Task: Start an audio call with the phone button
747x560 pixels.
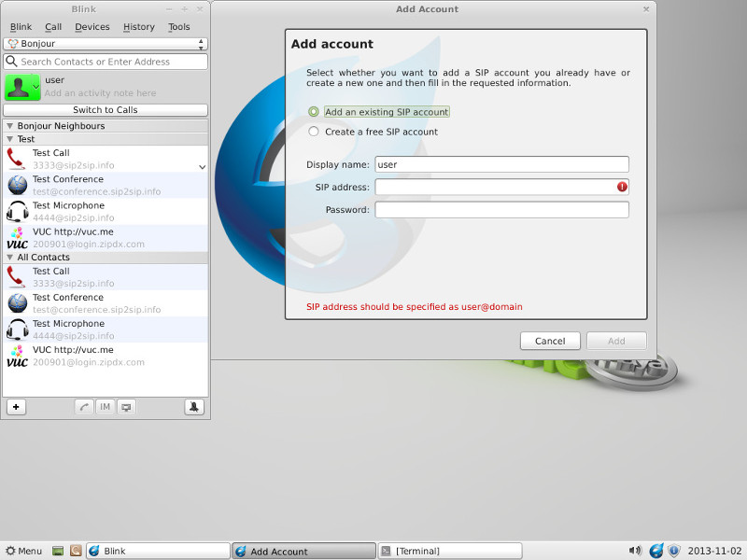Action: click(x=84, y=407)
